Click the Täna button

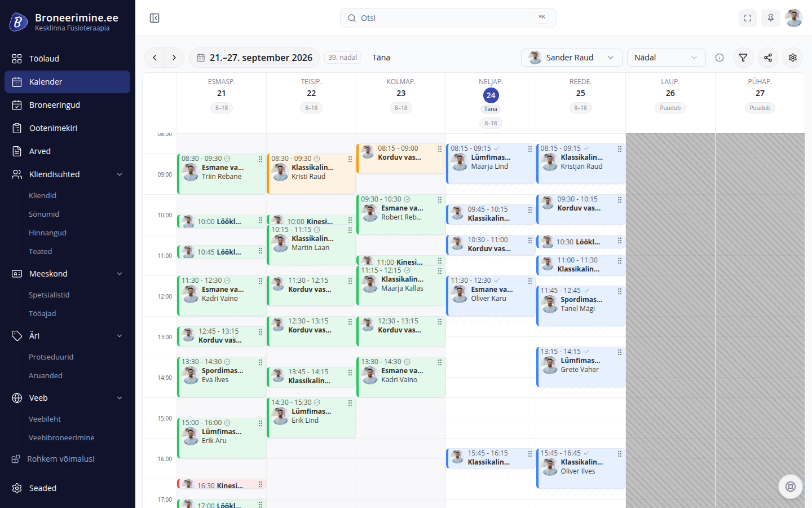pos(381,58)
